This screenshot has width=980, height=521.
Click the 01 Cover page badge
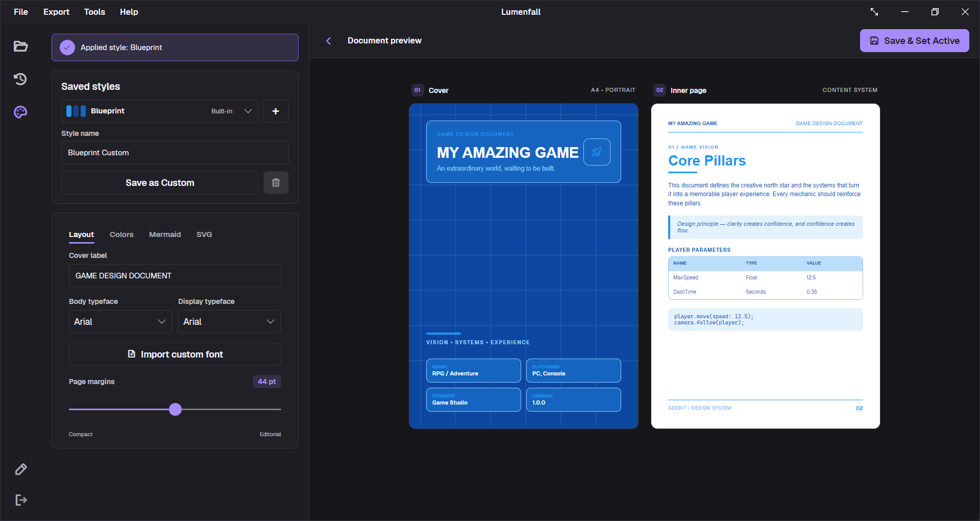[418, 90]
